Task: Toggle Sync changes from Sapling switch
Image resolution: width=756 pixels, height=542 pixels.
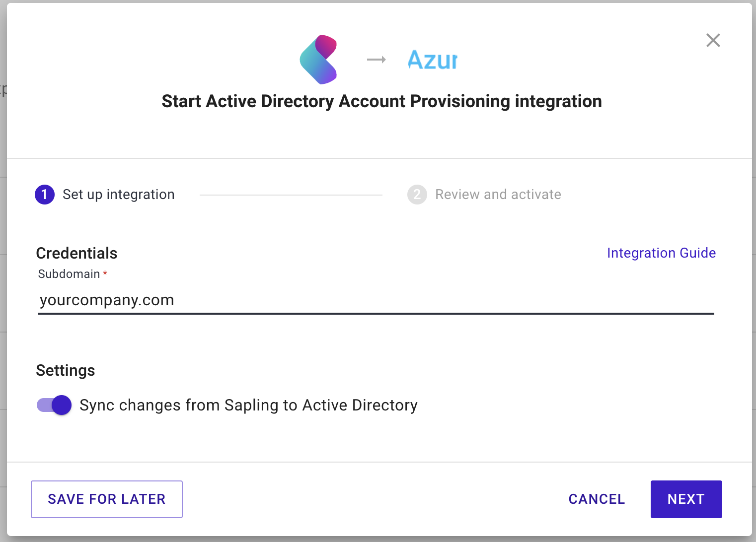Action: [x=54, y=405]
